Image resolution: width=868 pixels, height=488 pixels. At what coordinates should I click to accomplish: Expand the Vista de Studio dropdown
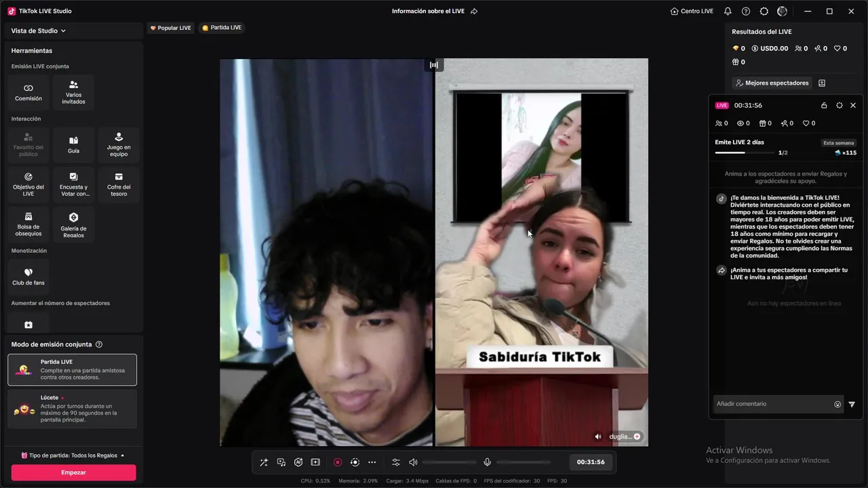coord(39,30)
